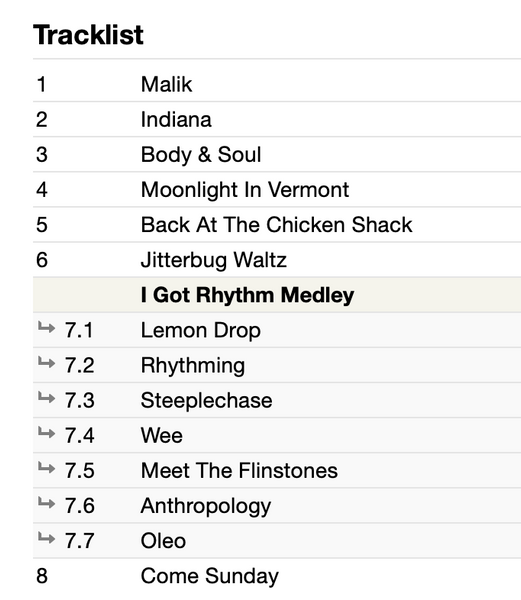Select the Anthropology sub-track title

[206, 506]
